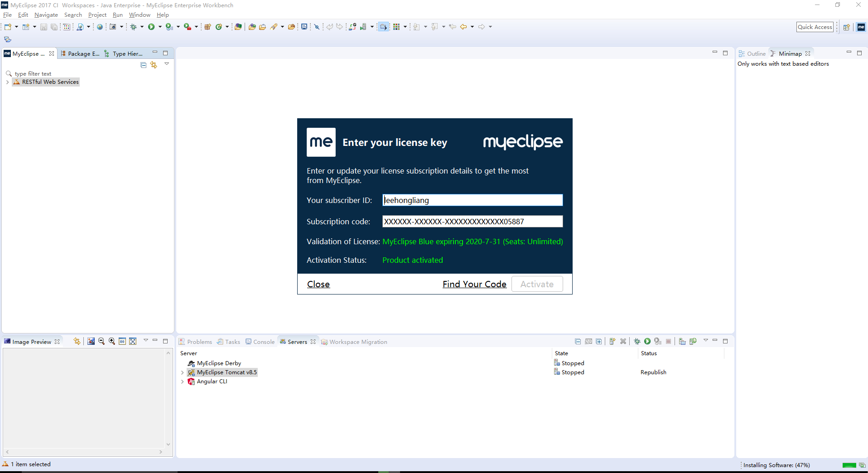Image resolution: width=868 pixels, height=473 pixels.
Task: Expand MyEclipse Tomcat v8.5 server entry
Action: click(183, 372)
